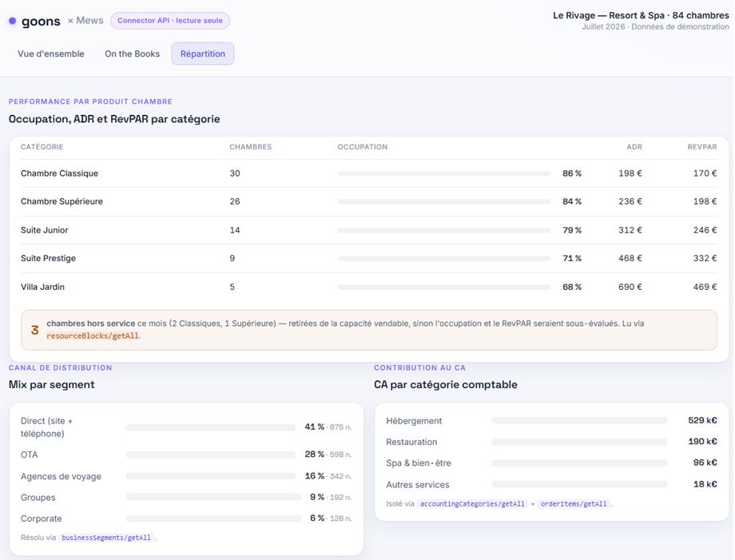Select the Répartition tab
This screenshot has width=735, height=560.
[x=202, y=54]
